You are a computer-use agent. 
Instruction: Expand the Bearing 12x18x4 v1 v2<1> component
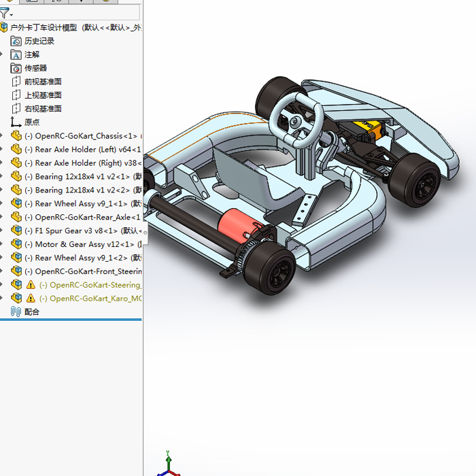coord(1,176)
